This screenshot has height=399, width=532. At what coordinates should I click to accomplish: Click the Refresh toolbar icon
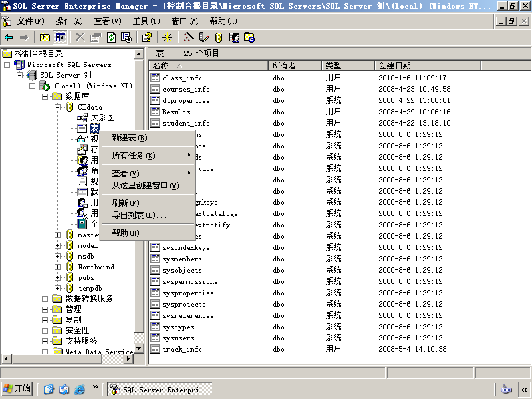[111, 37]
